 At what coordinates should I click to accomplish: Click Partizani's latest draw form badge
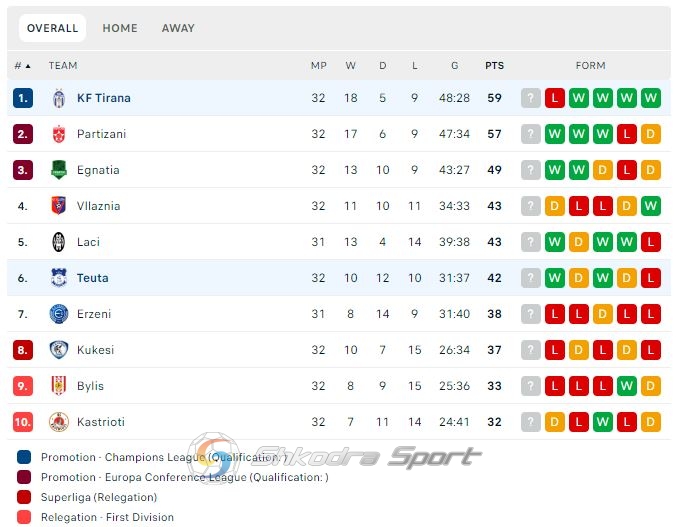(x=651, y=134)
